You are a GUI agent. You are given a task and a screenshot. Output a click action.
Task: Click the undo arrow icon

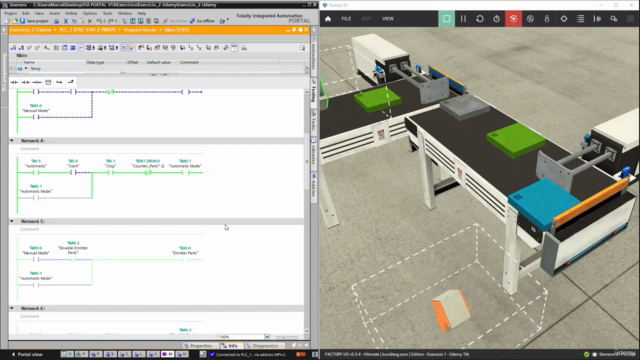click(x=99, y=21)
